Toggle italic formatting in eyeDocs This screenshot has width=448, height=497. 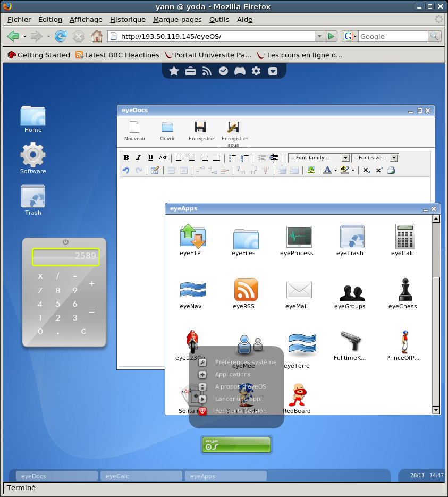138,158
